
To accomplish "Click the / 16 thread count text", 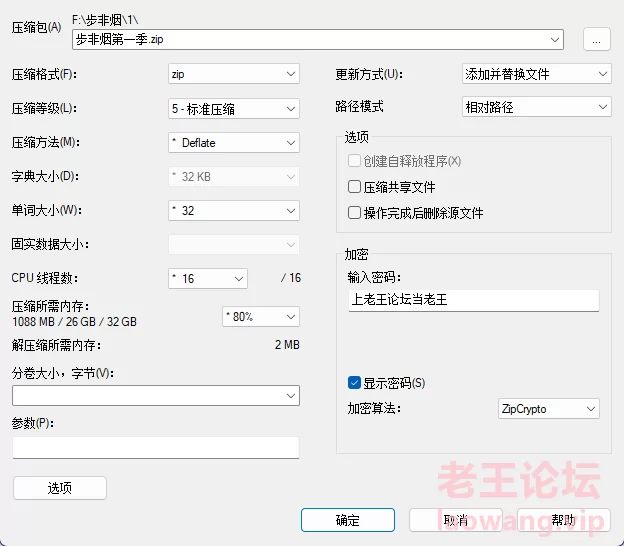I will pyautogui.click(x=291, y=278).
